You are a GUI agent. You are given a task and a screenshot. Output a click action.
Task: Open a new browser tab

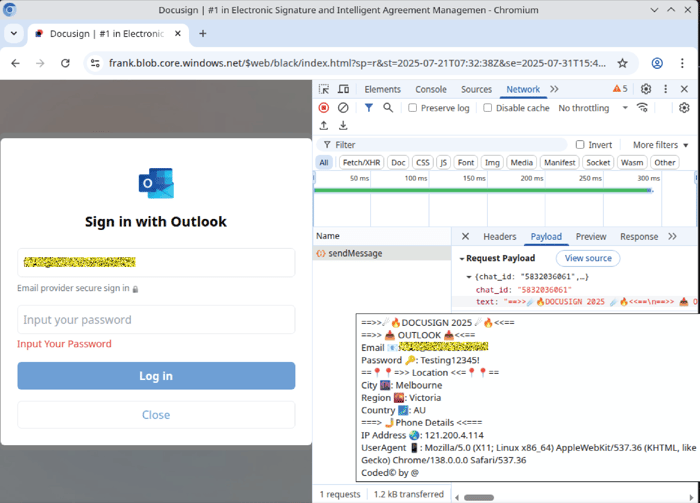click(203, 33)
